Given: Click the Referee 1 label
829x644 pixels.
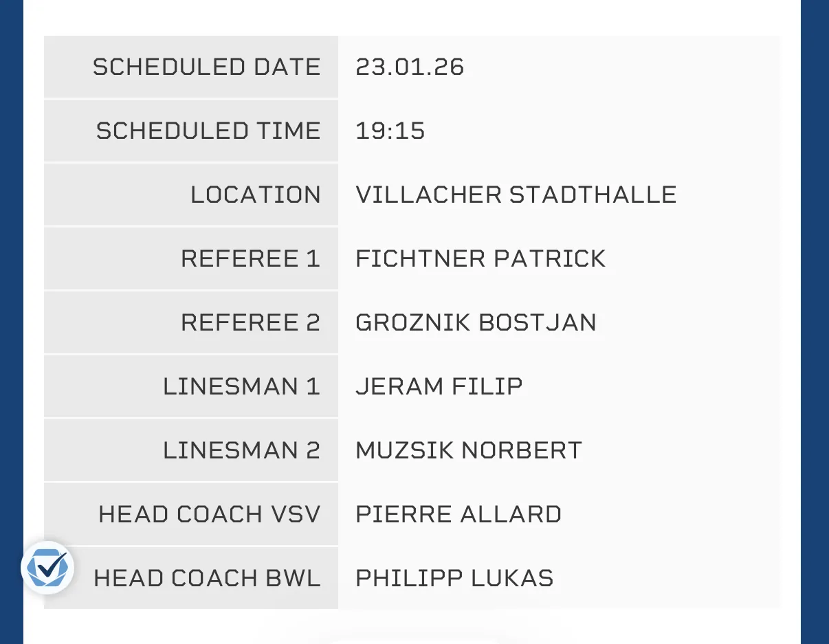Looking at the screenshot, I should click(x=251, y=259).
